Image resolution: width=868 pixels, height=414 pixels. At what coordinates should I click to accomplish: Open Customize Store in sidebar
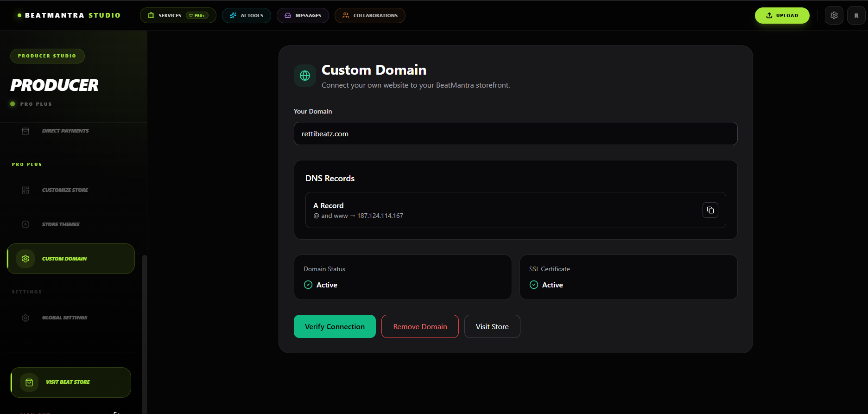[70, 190]
